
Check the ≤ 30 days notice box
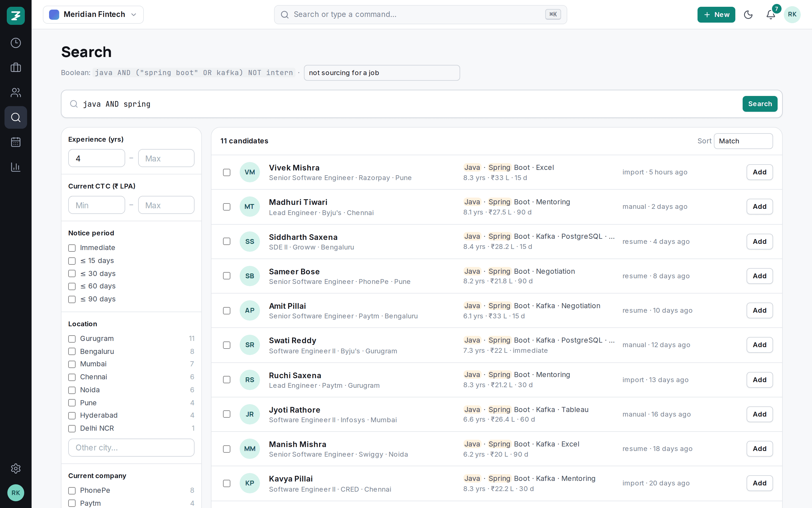pos(72,273)
